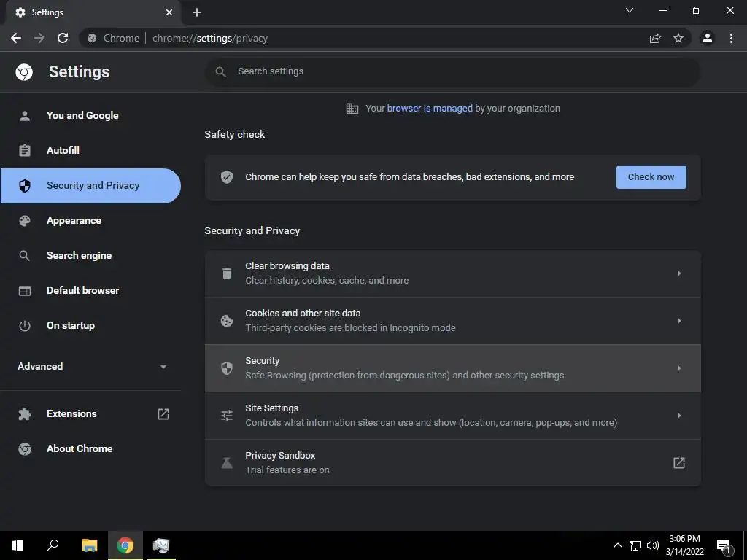Screen dimensions: 747x560
Task: Open Cookies and other site data
Action: click(x=452, y=321)
